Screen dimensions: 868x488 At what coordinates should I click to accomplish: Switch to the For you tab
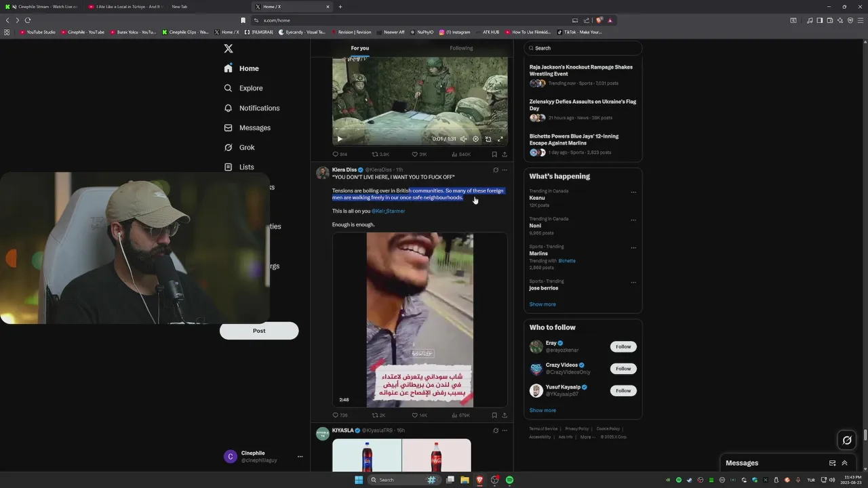tap(360, 48)
